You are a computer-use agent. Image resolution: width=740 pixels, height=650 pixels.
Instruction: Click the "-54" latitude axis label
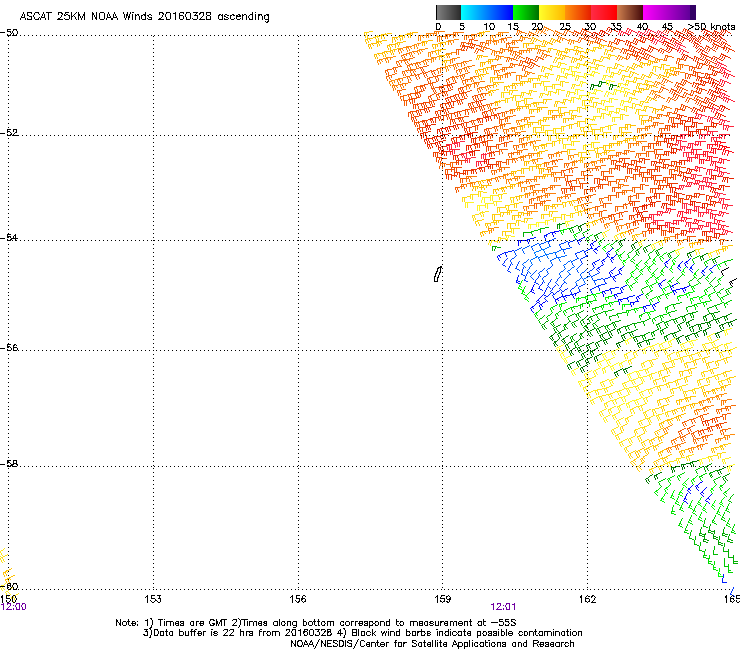[x=9, y=237]
